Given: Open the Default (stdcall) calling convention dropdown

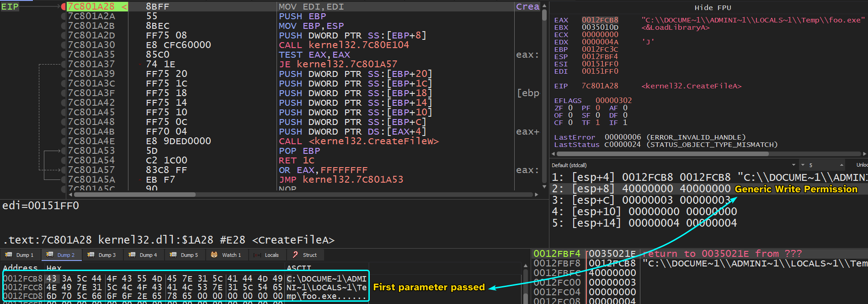Looking at the screenshot, I should coord(793,165).
